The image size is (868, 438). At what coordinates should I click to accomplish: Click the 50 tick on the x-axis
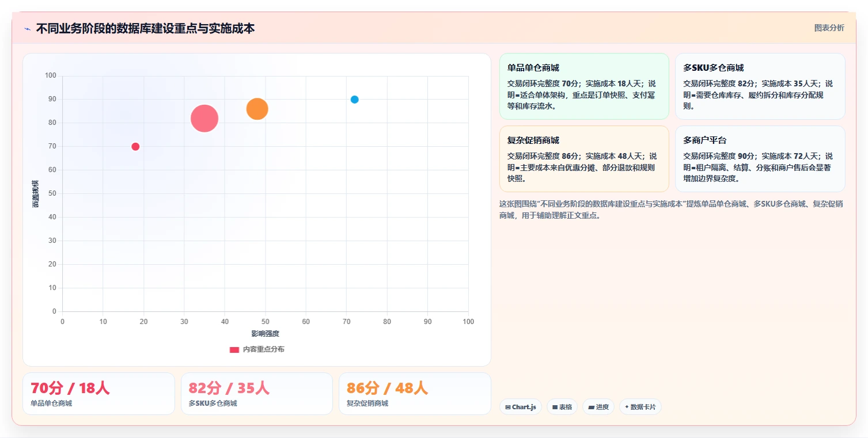click(265, 322)
